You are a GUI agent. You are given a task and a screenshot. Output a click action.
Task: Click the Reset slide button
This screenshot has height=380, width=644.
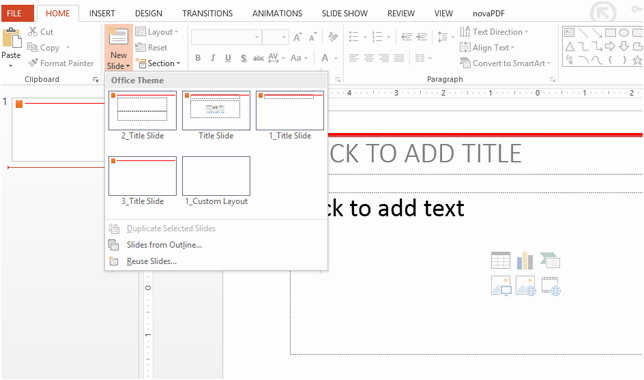tap(151, 48)
